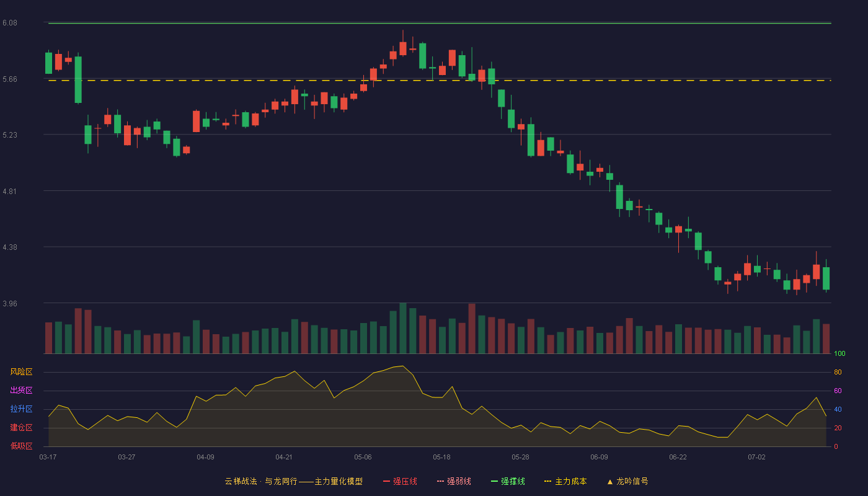Click the 出货区 zone label
This screenshot has height=496, width=868.
21,391
